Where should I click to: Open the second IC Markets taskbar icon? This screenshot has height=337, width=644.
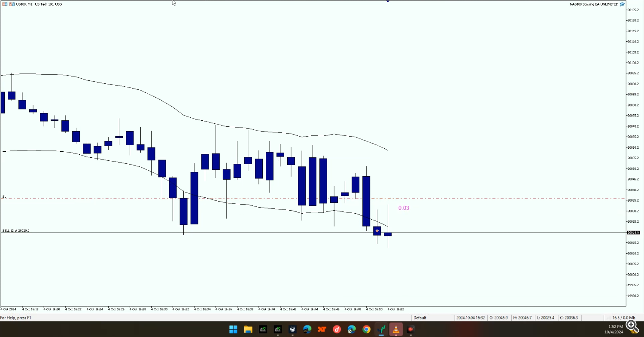(278, 329)
